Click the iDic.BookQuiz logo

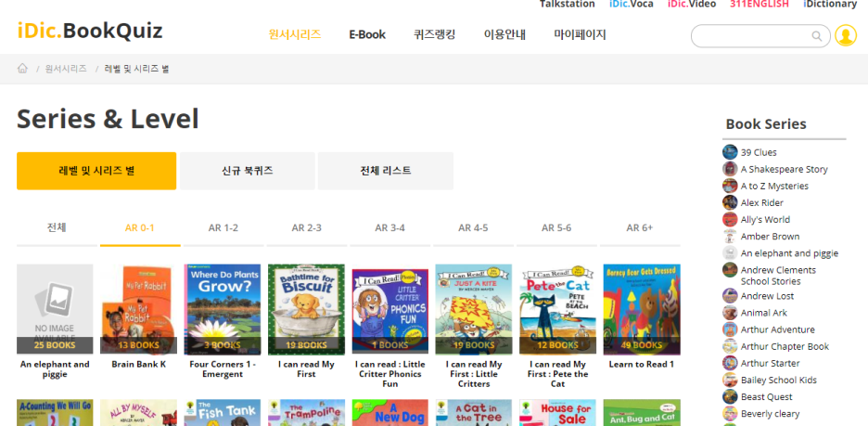[x=90, y=31]
